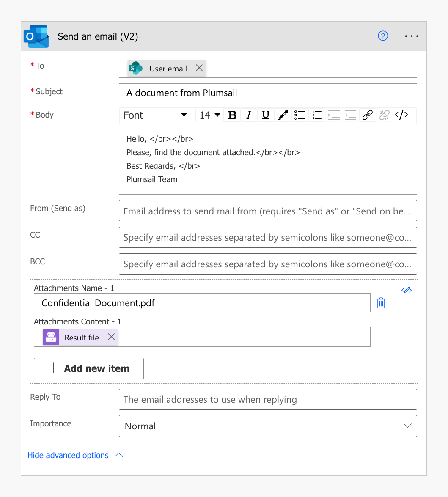Screen dimensions: 448x497
Task: Remove the User email dynamic content chip
Action: pyautogui.click(x=199, y=68)
